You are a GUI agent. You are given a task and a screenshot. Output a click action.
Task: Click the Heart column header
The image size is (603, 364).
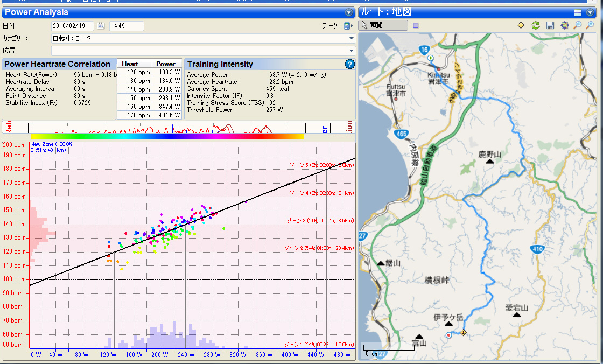pos(130,64)
